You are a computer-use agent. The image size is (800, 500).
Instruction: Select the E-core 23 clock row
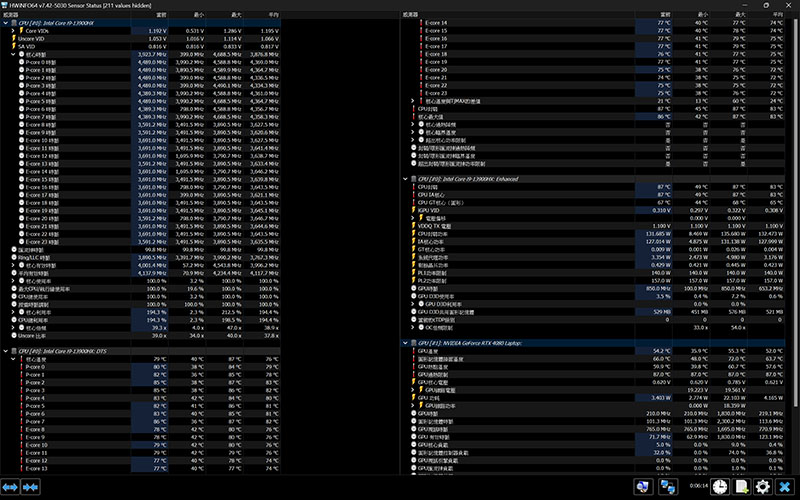pos(45,241)
